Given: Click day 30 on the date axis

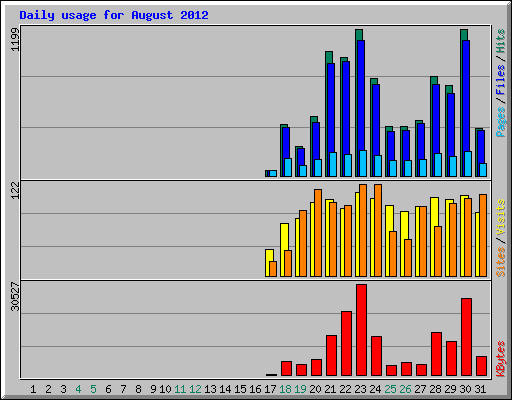Looking at the screenshot, I should coord(465,389).
